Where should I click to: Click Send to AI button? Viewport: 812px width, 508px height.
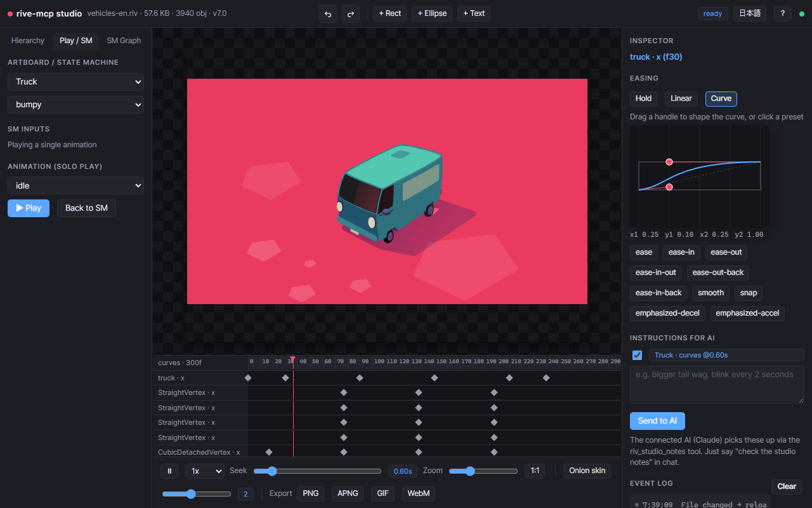657,421
